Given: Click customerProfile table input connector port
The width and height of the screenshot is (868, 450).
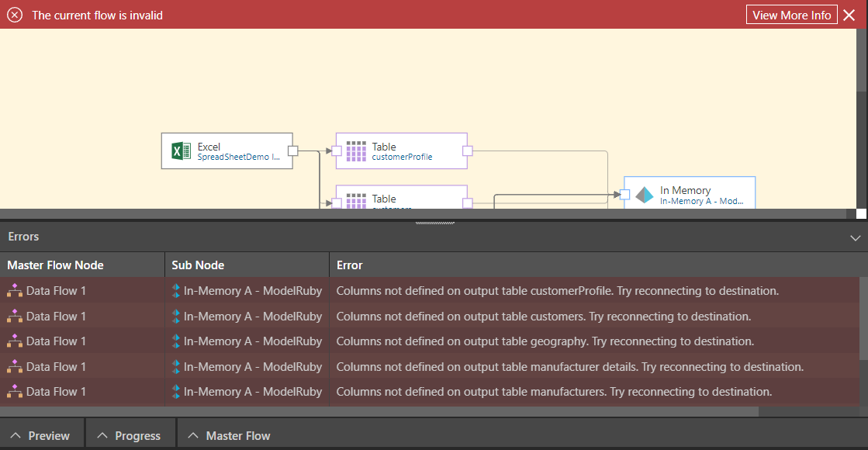Looking at the screenshot, I should tap(337, 151).
